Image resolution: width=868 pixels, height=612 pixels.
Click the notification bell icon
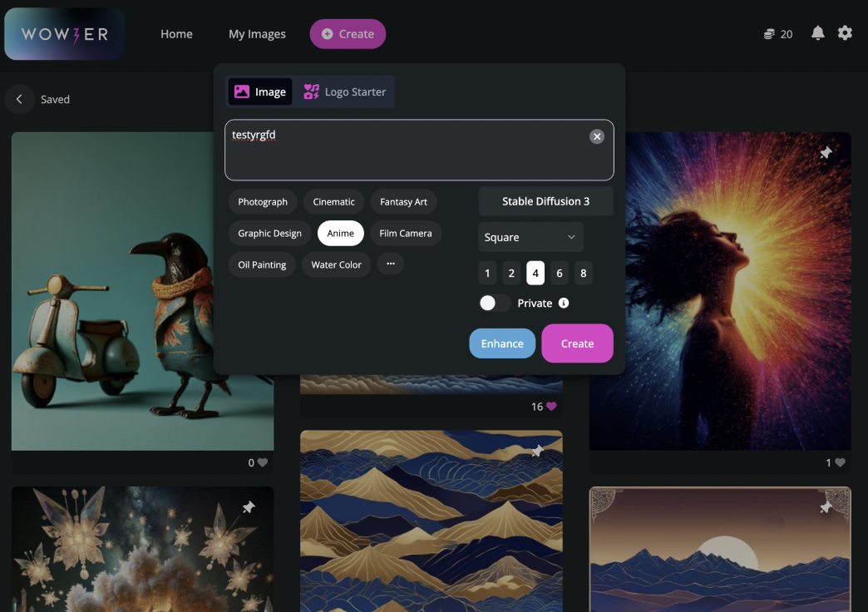pos(817,33)
